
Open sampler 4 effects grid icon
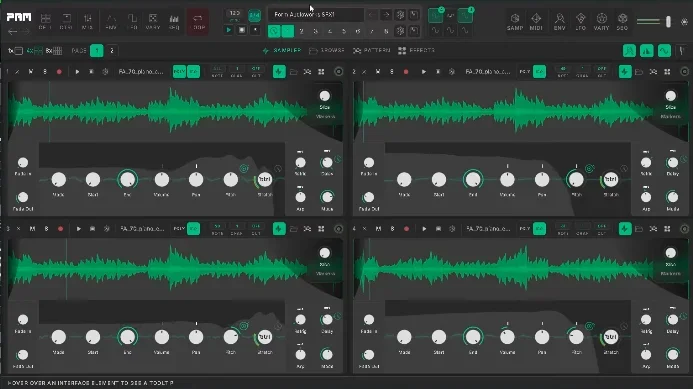point(667,229)
